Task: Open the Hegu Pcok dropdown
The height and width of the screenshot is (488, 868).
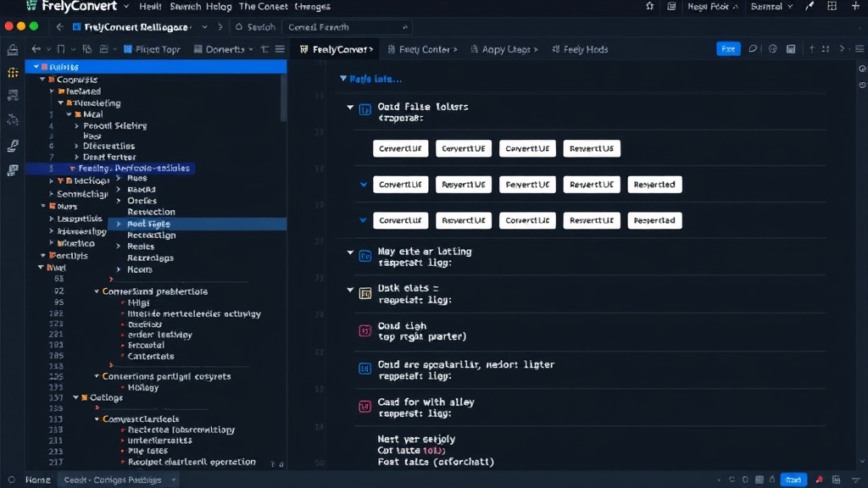Action: coord(713,7)
